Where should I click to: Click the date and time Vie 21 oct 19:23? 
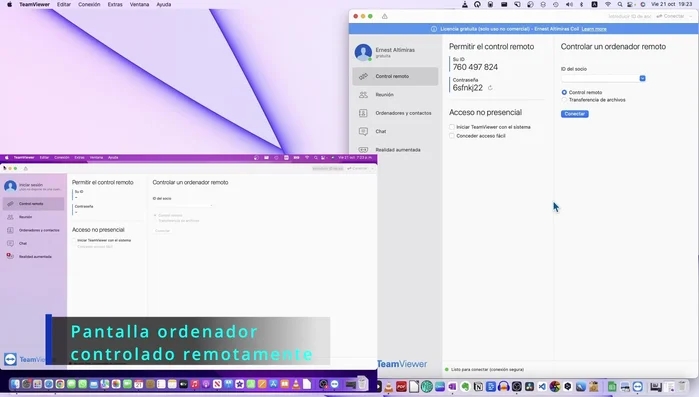[672, 4]
